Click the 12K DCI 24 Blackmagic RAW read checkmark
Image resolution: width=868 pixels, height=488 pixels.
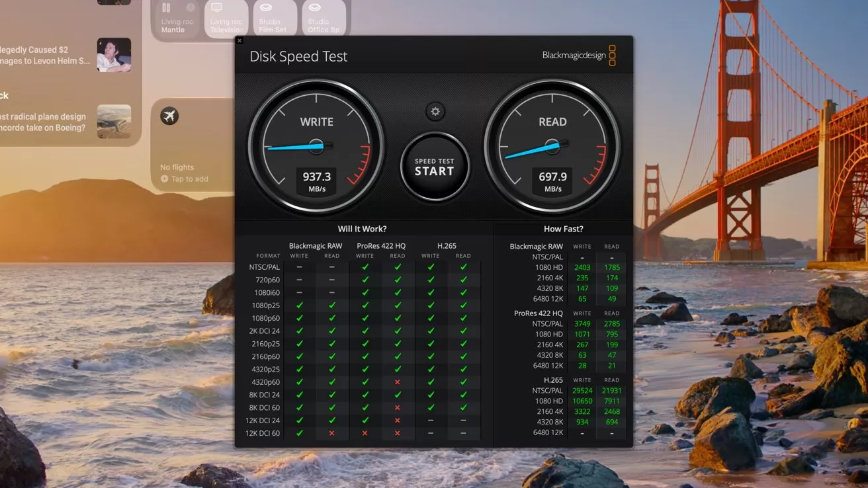click(x=332, y=421)
